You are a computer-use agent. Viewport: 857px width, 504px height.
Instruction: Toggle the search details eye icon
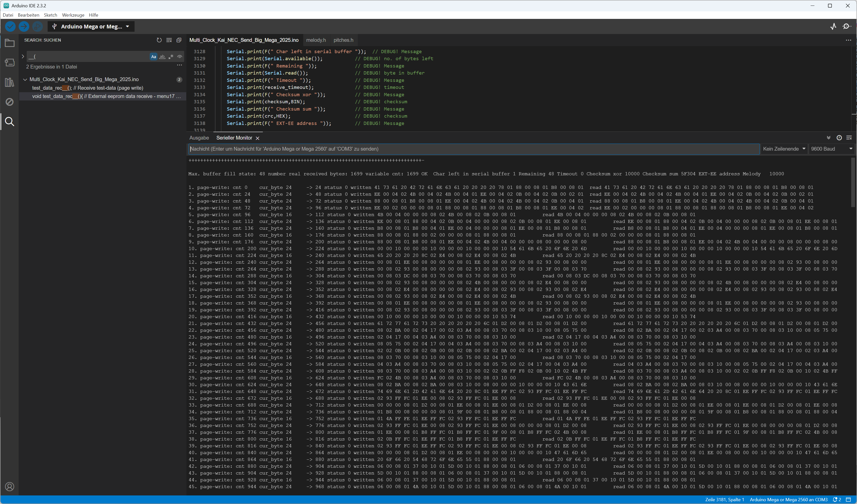[180, 57]
